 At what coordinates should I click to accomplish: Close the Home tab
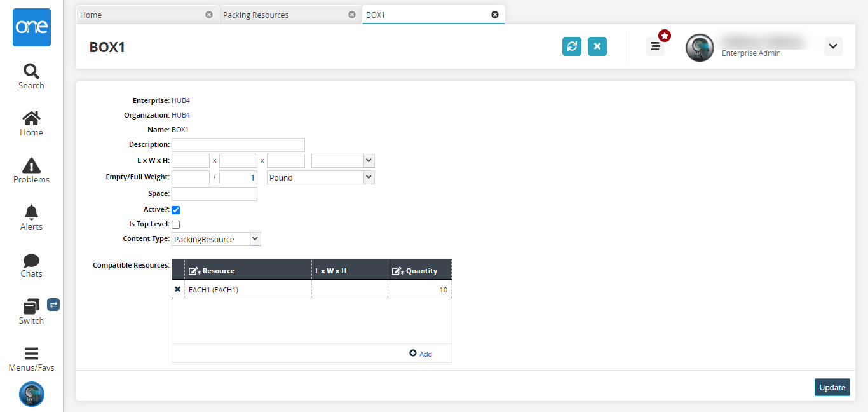click(209, 15)
